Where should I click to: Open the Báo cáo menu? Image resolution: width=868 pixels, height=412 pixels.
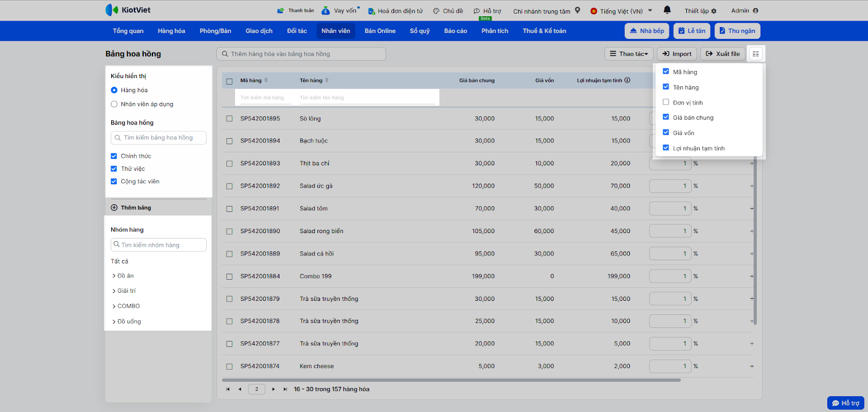[x=455, y=31]
